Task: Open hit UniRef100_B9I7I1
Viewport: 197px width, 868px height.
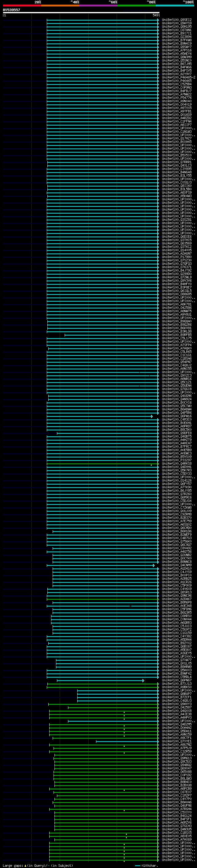Action: coord(177,33)
